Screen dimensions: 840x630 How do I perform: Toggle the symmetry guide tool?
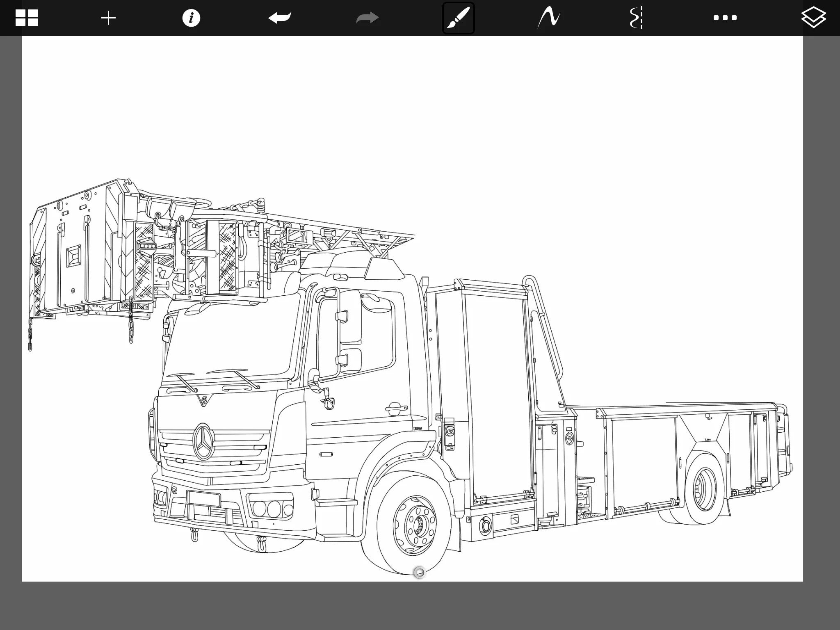click(636, 18)
